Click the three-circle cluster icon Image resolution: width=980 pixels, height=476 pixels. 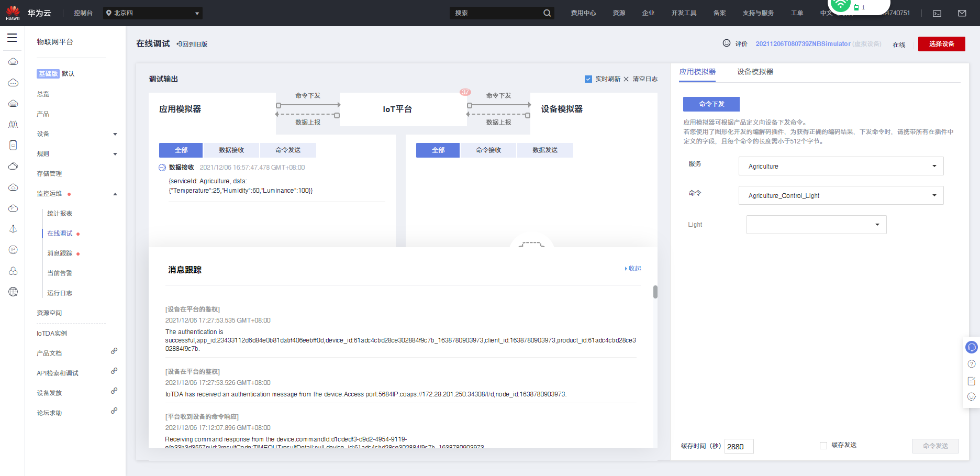[13, 271]
